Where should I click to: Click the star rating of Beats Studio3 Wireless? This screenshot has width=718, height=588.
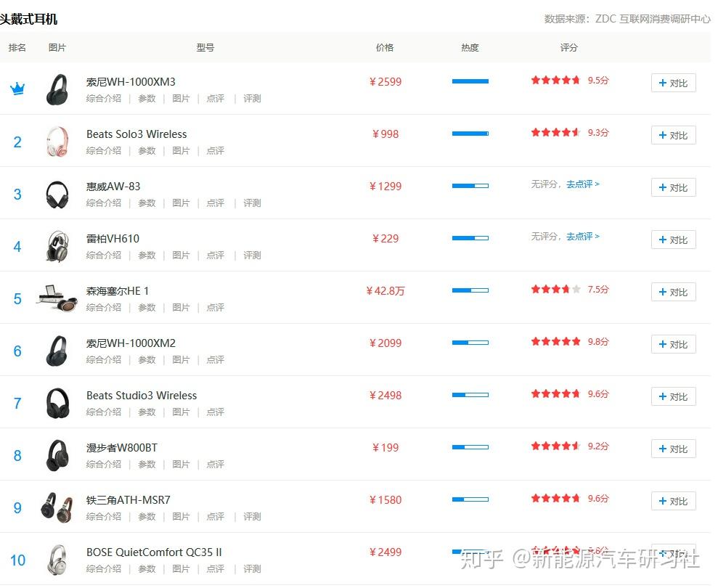pos(555,393)
